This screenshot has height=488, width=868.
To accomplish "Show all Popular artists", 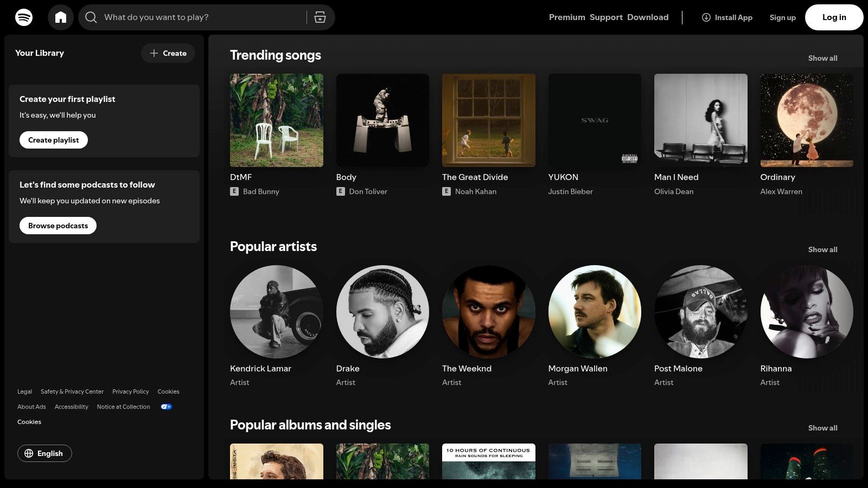I will pos(822,249).
